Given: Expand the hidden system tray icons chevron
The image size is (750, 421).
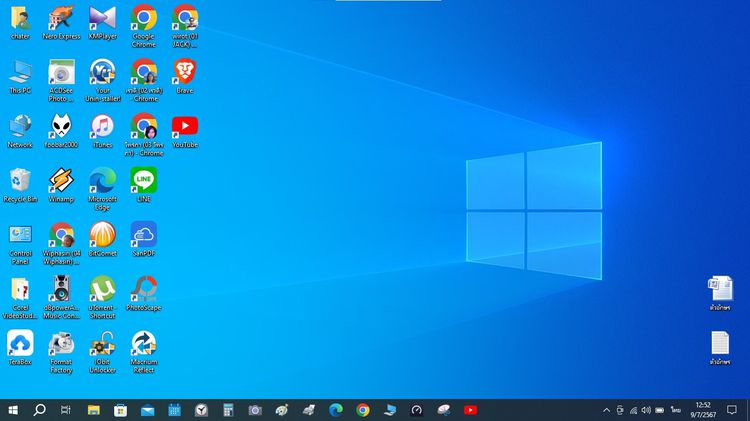Looking at the screenshot, I should [x=607, y=410].
